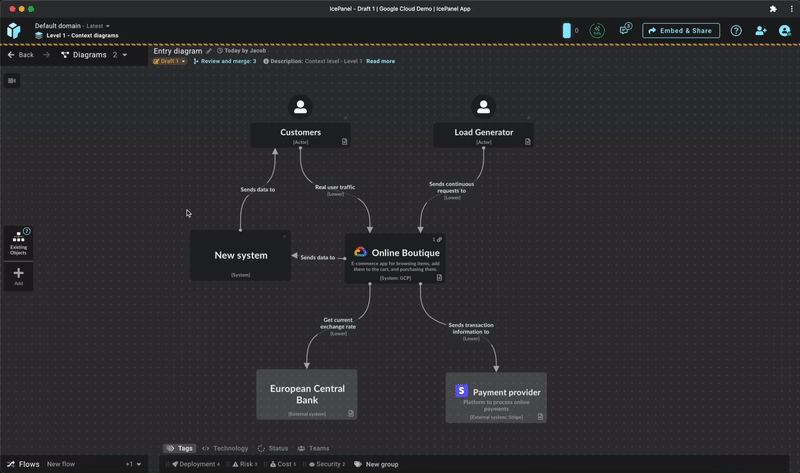The height and width of the screenshot is (473, 800).
Task: Open the help question mark icon
Action: pyautogui.click(x=736, y=31)
